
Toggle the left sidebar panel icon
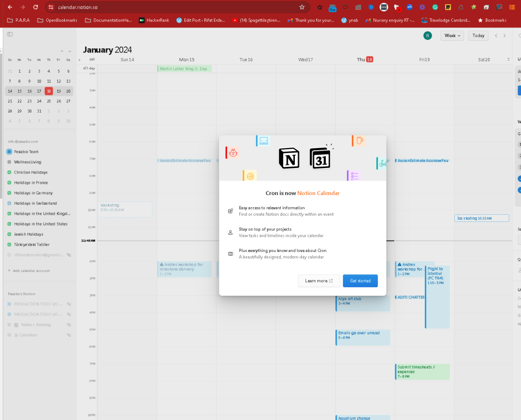tap(10, 34)
